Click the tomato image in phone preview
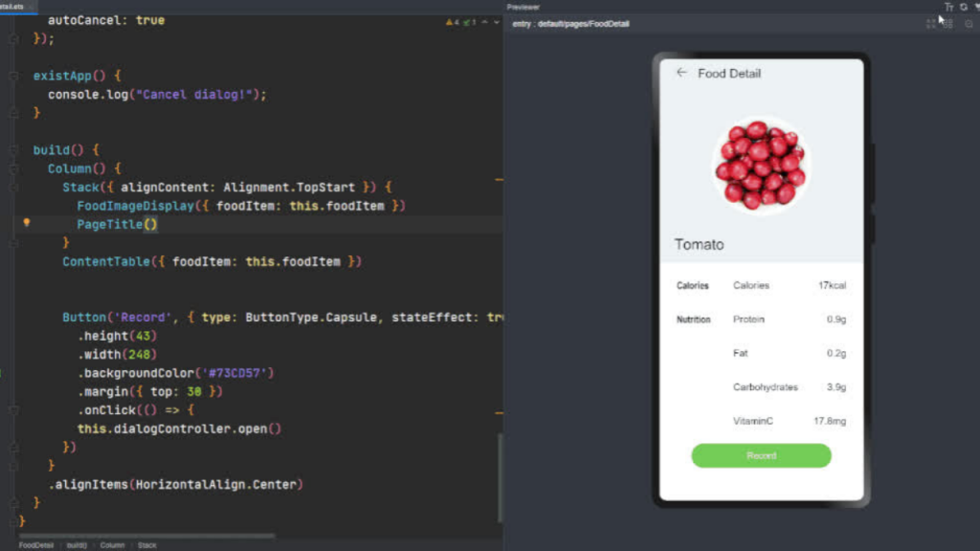 [760, 165]
